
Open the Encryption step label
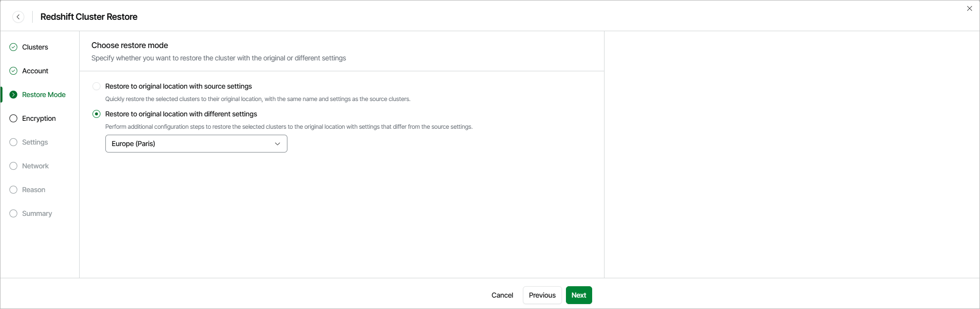(x=39, y=118)
